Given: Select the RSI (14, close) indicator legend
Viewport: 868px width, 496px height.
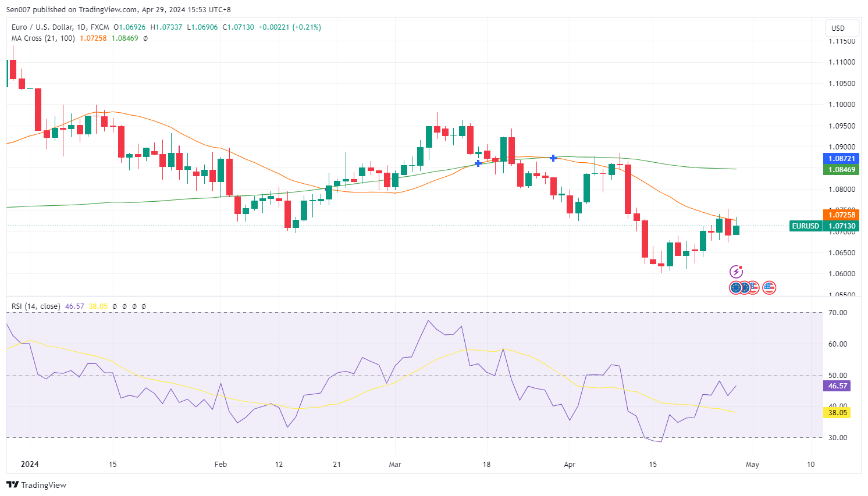Looking at the screenshot, I should (35, 306).
